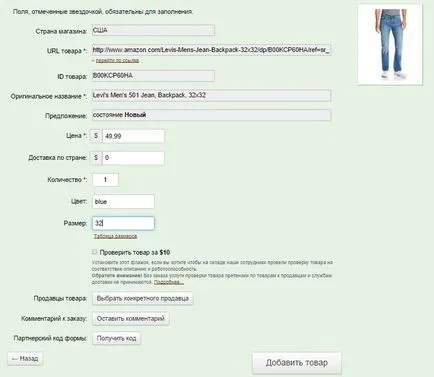Click the 'Получить код' button
The image size is (434, 377).
(116, 339)
